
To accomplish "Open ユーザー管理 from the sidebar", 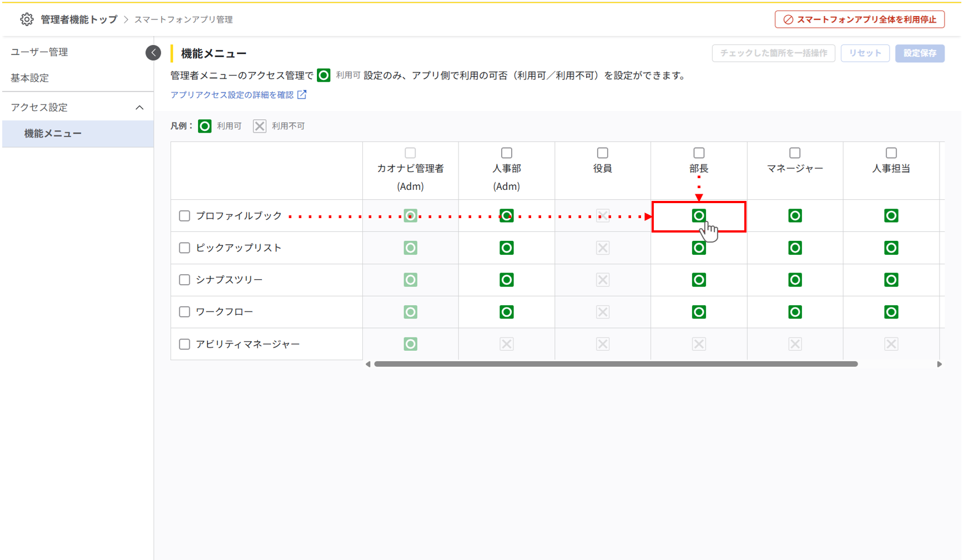I will 39,52.
